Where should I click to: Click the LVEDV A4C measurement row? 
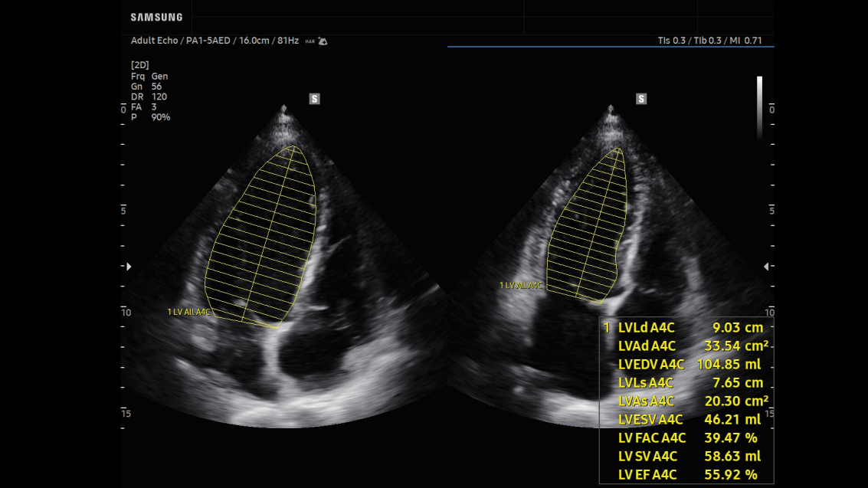[x=686, y=365]
